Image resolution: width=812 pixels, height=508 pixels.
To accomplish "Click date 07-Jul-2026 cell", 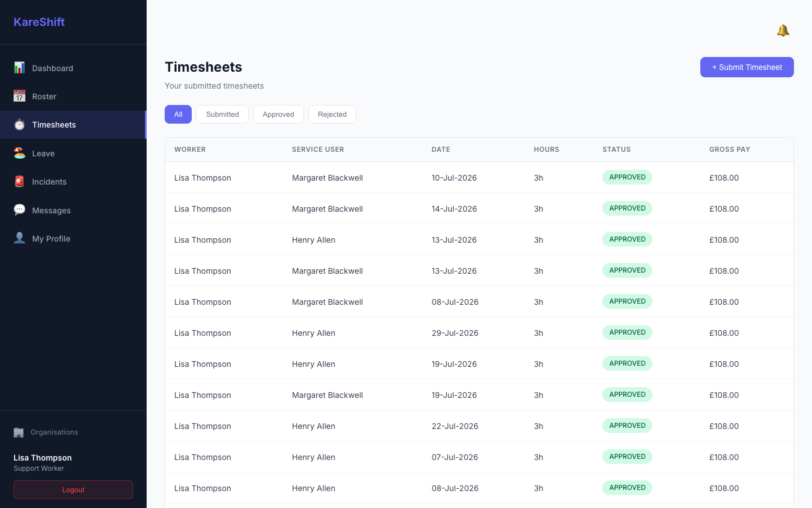I will pyautogui.click(x=455, y=457).
